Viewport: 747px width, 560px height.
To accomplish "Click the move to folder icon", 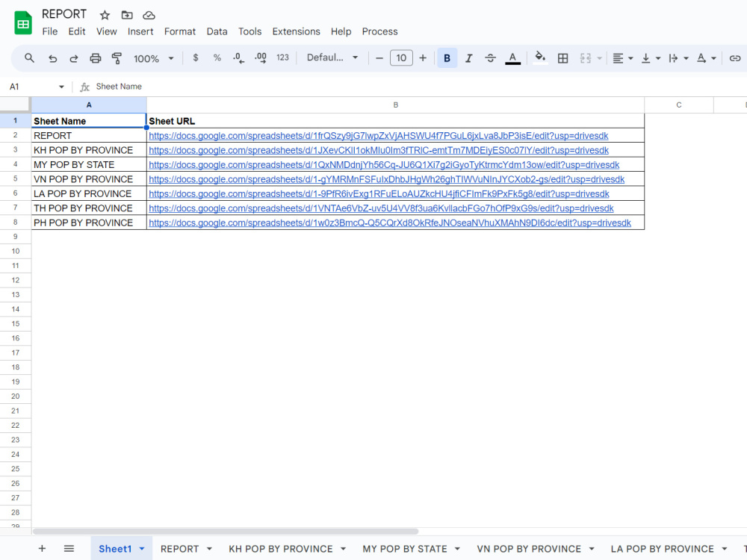I will pos(127,15).
